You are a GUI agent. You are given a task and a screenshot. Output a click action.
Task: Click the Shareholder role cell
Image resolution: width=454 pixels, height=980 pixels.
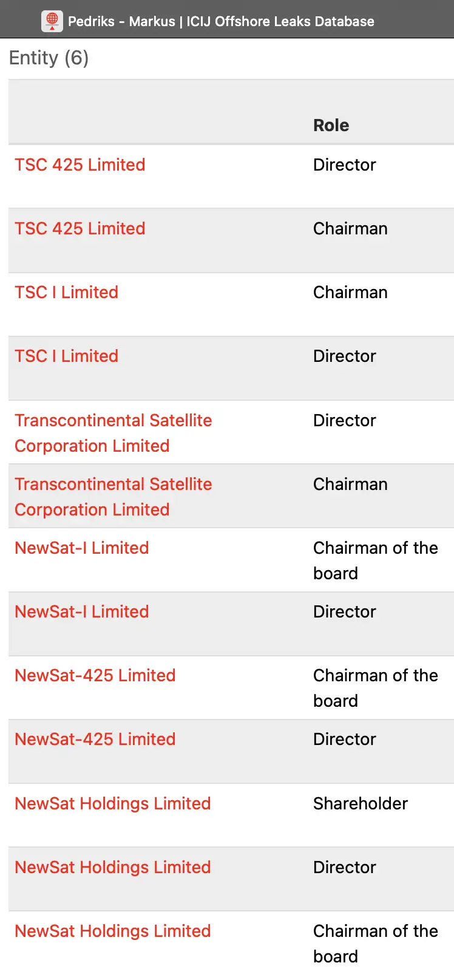tap(361, 804)
